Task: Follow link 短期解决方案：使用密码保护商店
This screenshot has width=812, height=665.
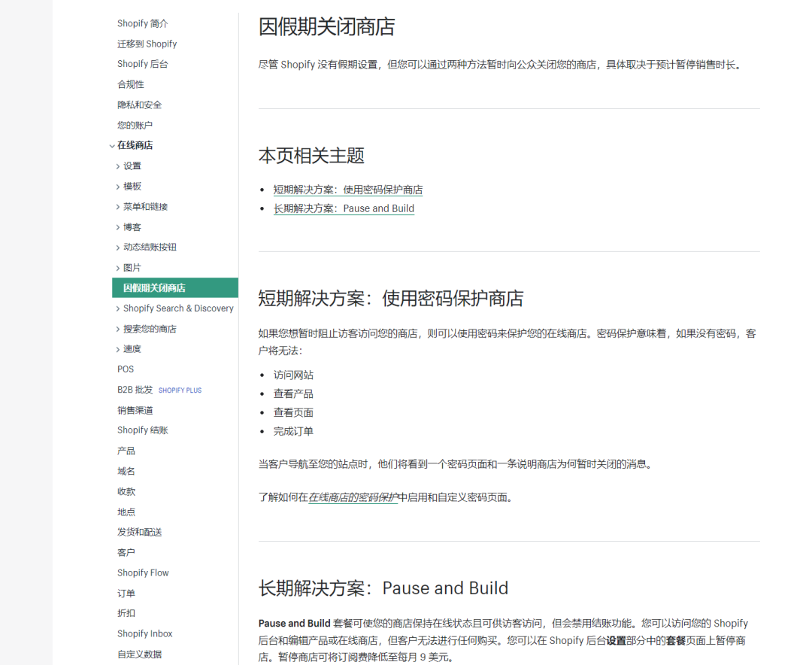Action: pyautogui.click(x=348, y=190)
